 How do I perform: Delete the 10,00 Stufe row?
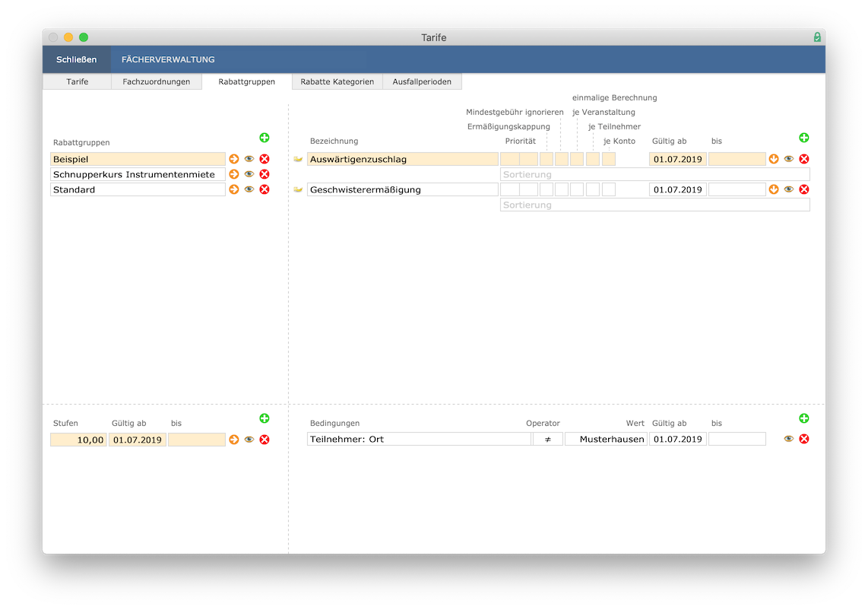pos(265,440)
